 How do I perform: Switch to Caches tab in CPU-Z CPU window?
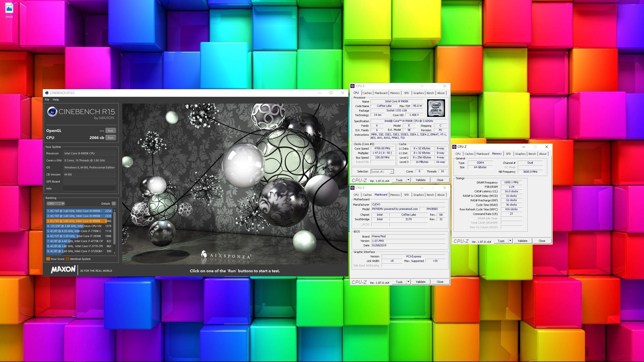[x=367, y=93]
